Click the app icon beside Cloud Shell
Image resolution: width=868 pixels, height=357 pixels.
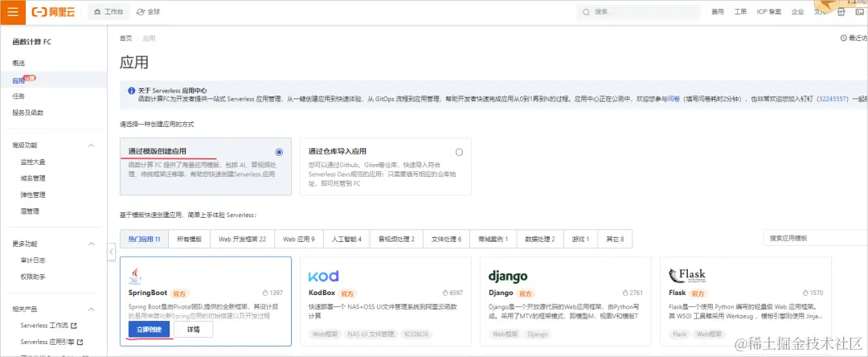pyautogui.click(x=841, y=11)
